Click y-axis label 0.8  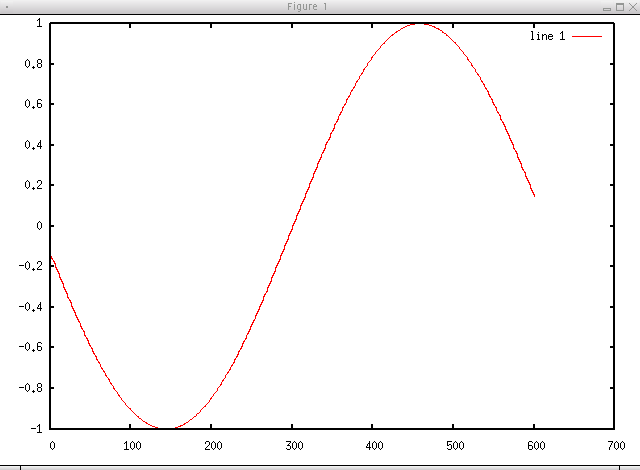point(33,64)
